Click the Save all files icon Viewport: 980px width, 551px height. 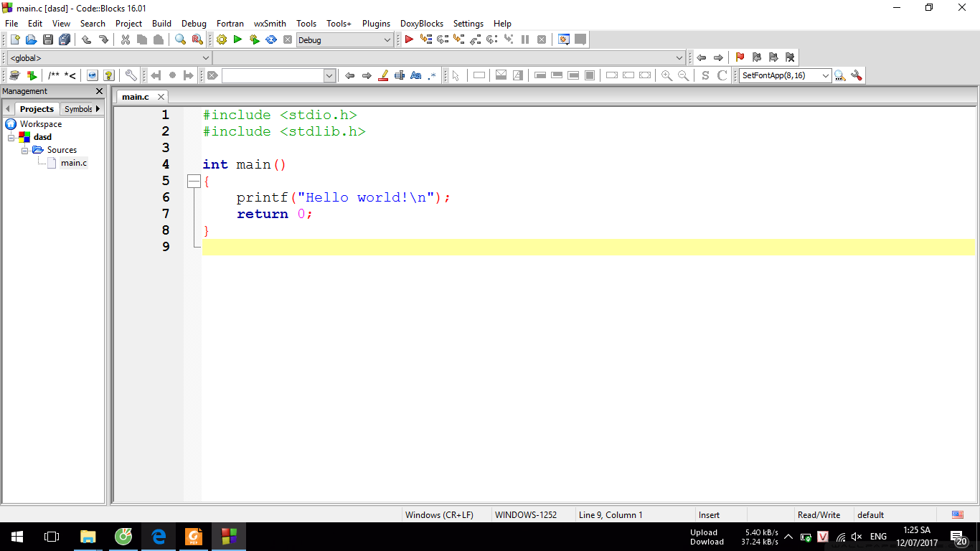coord(65,39)
